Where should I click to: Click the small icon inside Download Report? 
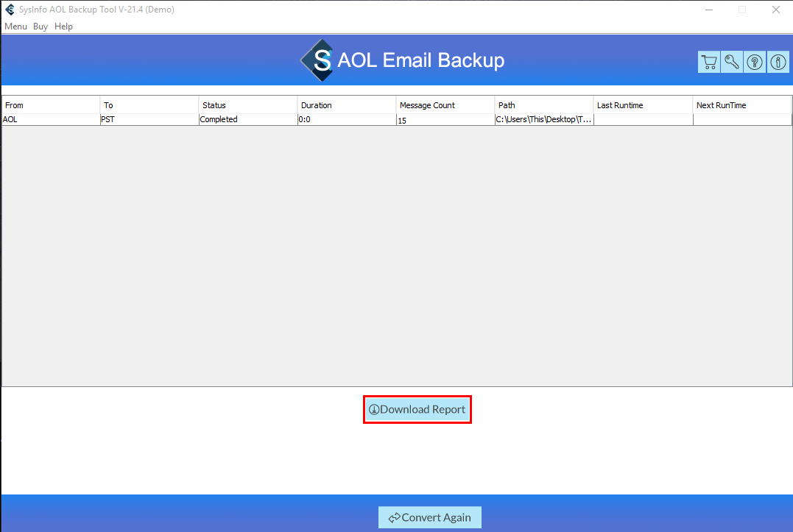click(375, 409)
